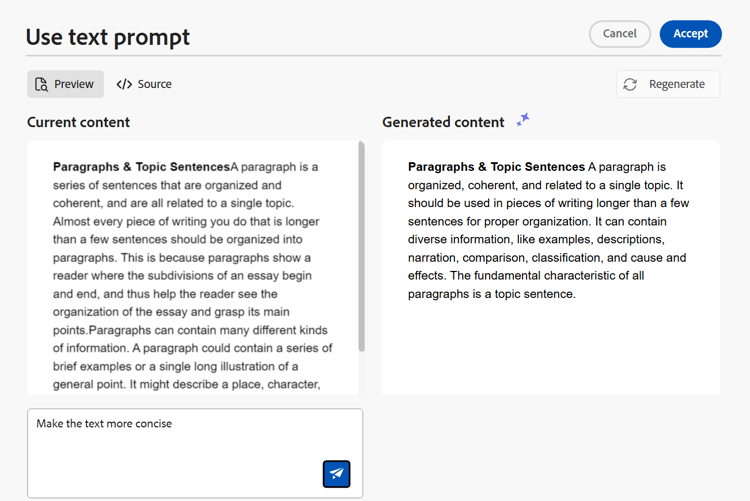The height and width of the screenshot is (501, 750).
Task: Open the Source tab
Action: (144, 85)
